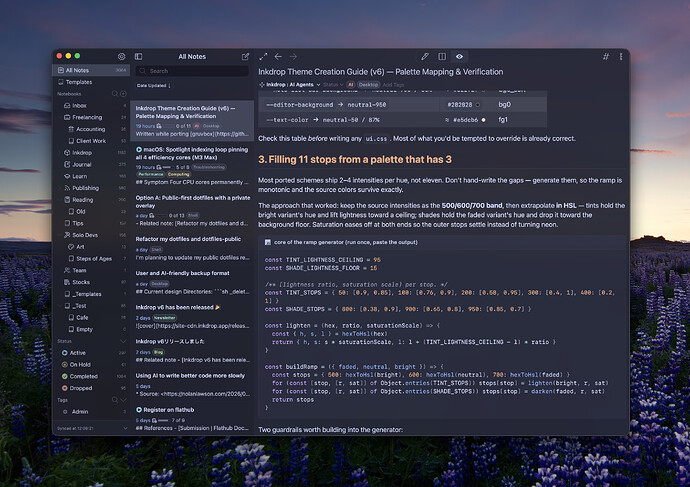Open the Client Work sub-notebook
This screenshot has width=690, height=487.
pos(91,141)
